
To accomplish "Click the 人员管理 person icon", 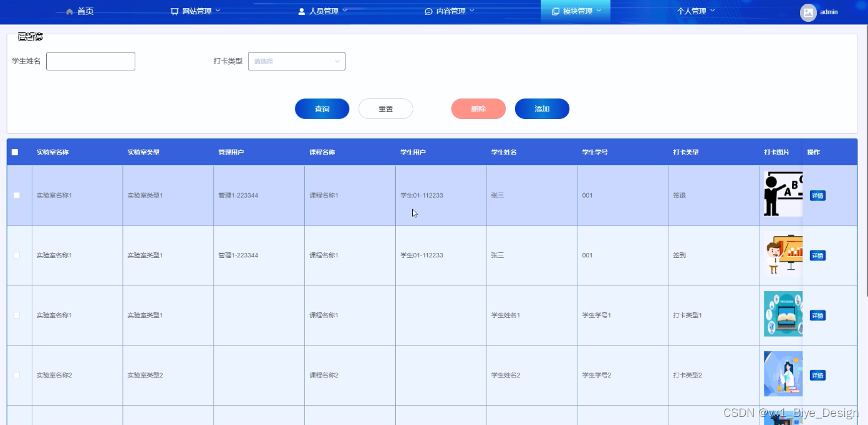I will 302,11.
